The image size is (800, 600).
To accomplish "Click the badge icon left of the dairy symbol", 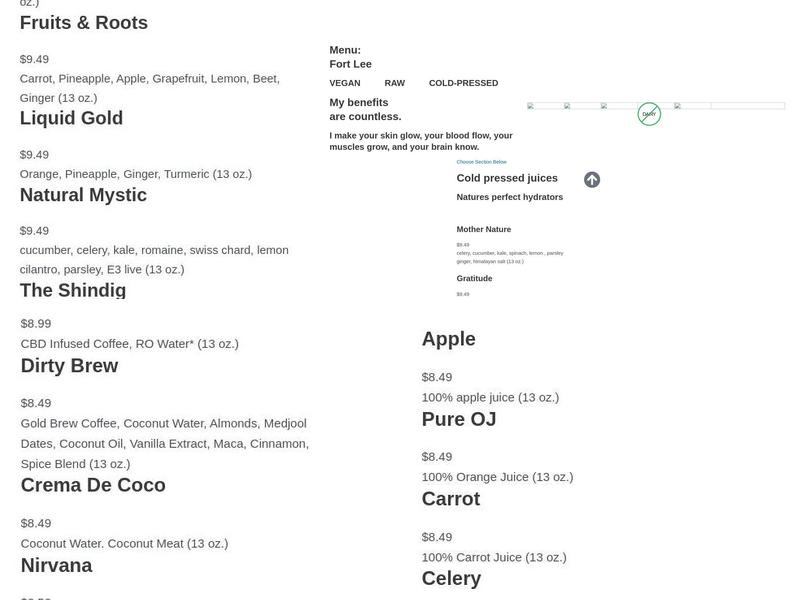I will [604, 107].
